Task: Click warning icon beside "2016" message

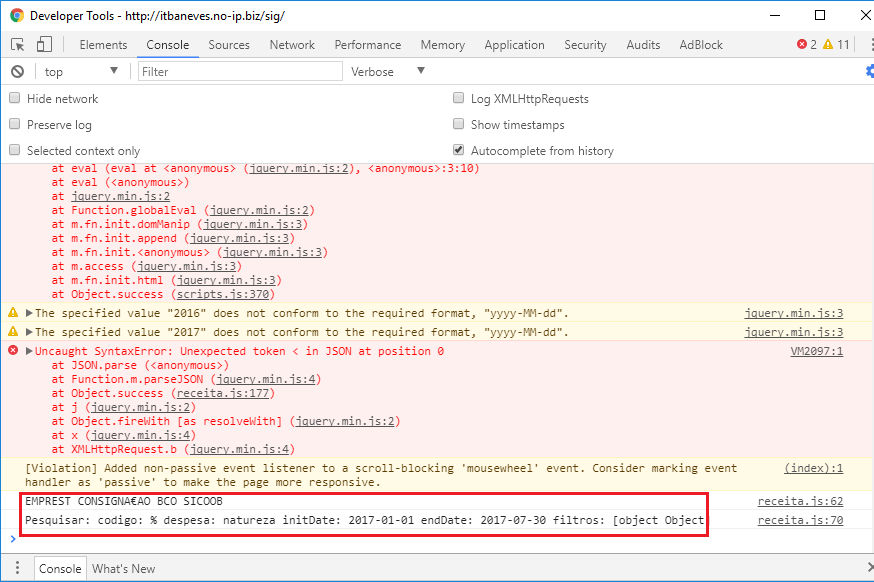Action: [13, 313]
